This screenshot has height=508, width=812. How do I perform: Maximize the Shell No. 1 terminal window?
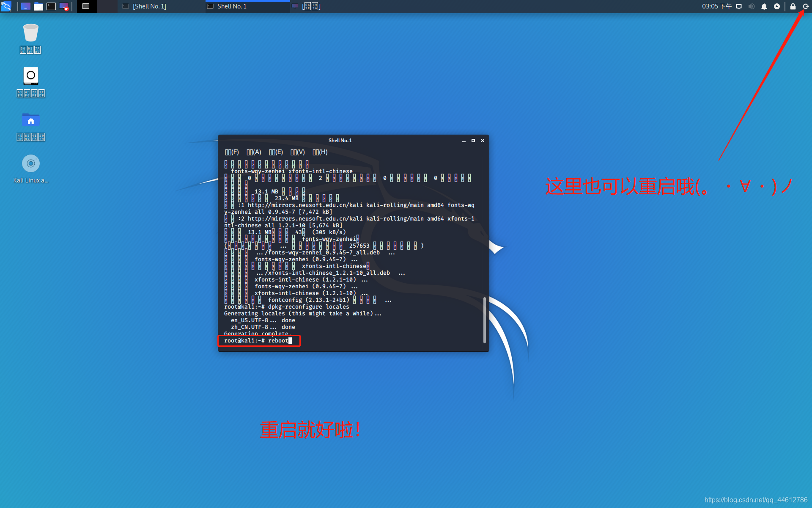tap(473, 141)
